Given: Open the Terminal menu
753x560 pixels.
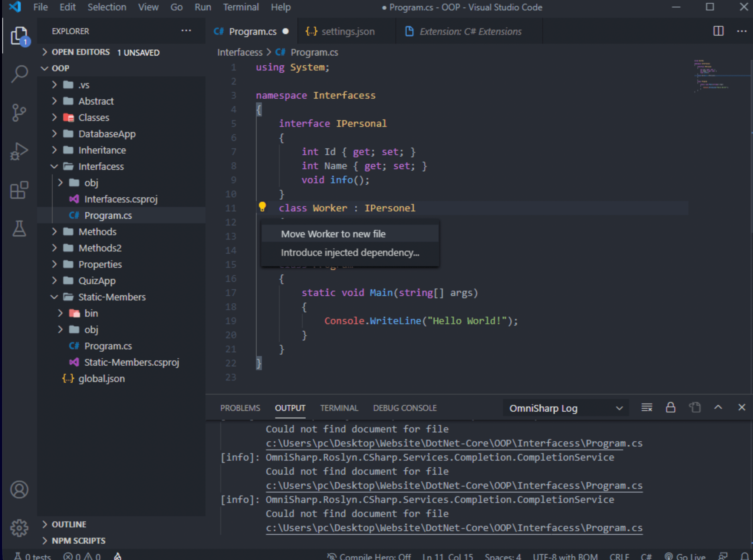Looking at the screenshot, I should pyautogui.click(x=241, y=7).
